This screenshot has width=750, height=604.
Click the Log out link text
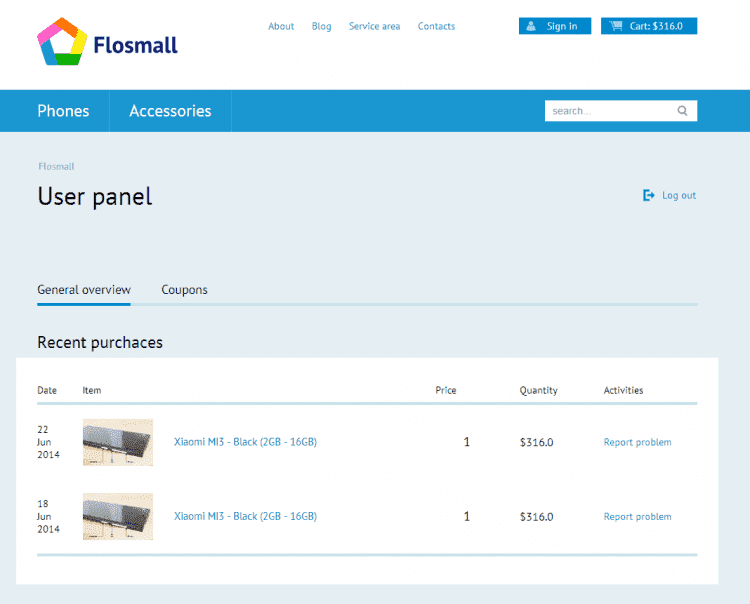point(679,195)
